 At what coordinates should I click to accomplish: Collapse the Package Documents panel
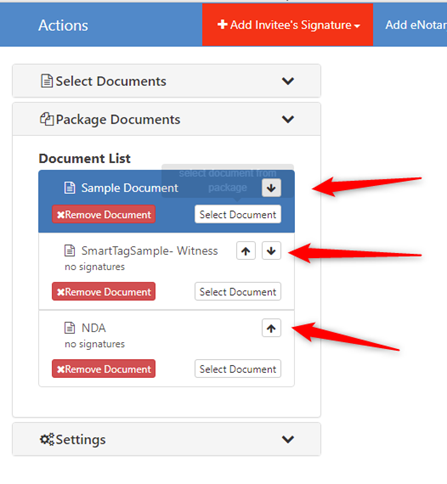tap(288, 119)
